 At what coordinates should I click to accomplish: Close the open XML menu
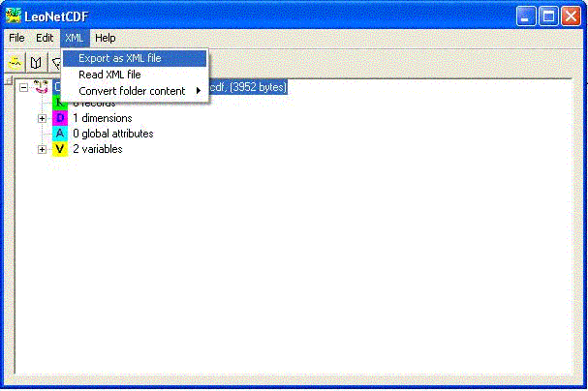[x=75, y=38]
